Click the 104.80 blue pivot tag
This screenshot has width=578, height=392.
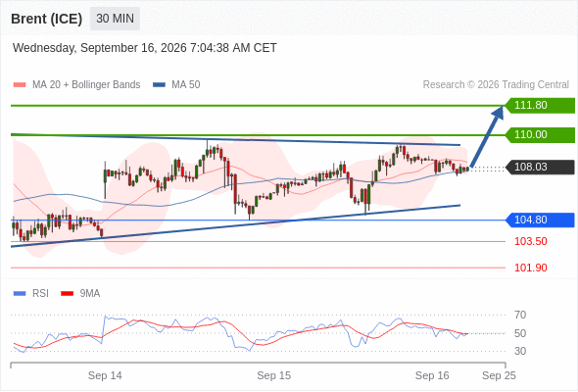point(540,220)
